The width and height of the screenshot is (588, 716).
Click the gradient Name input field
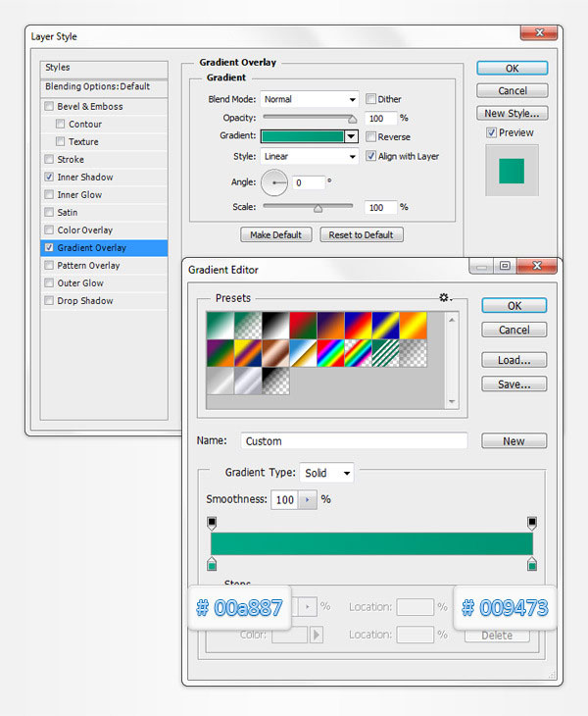pyautogui.click(x=354, y=441)
